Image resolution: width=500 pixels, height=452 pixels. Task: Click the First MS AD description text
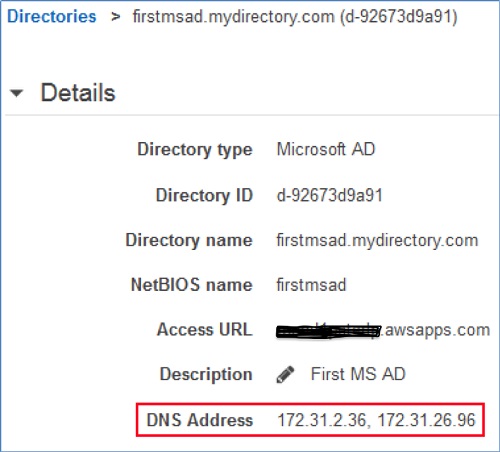pos(358,374)
